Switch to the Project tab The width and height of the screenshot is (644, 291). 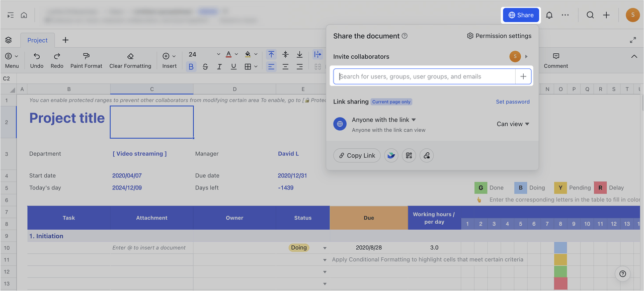[x=37, y=40]
